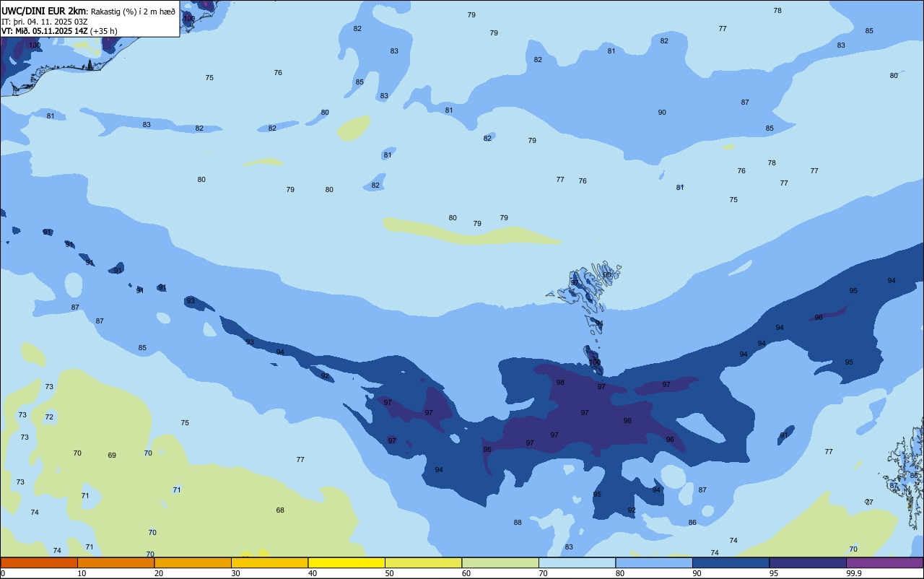Click the 68 humidity value on the map
This screenshot has height=579, width=924.
(x=280, y=510)
